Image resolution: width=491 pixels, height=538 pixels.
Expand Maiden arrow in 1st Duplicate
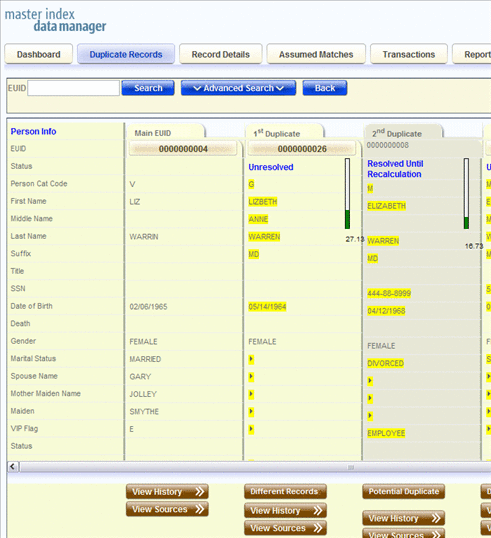(251, 412)
